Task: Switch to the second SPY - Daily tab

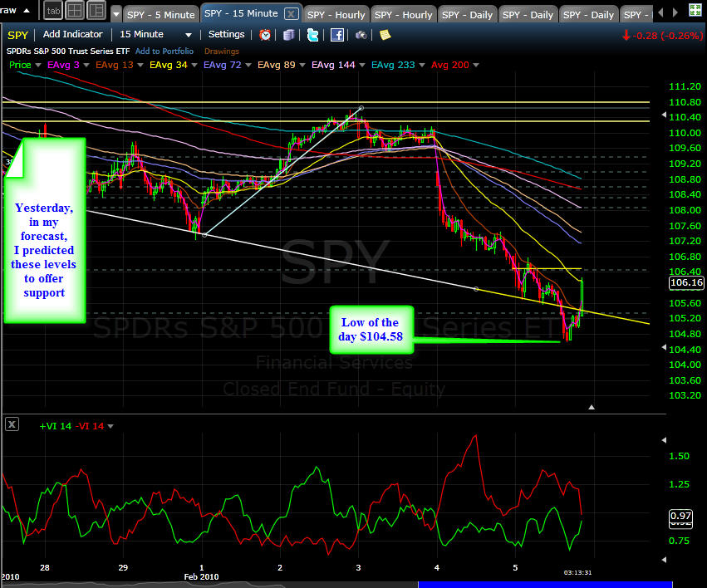Action: (x=528, y=15)
